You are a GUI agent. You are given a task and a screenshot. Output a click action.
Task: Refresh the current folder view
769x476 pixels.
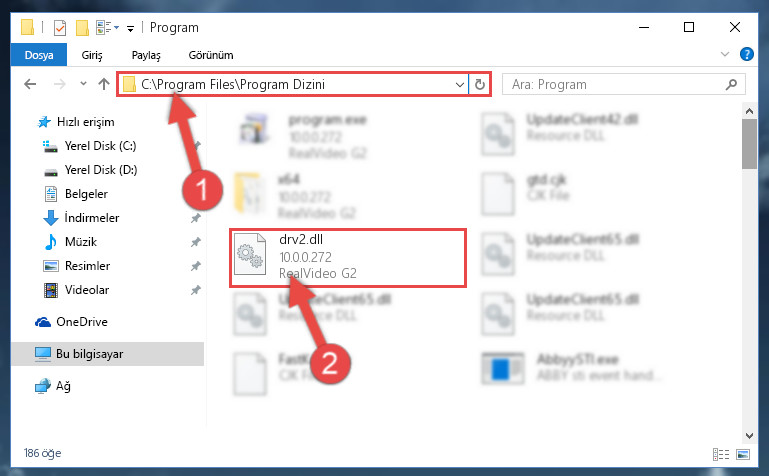480,84
